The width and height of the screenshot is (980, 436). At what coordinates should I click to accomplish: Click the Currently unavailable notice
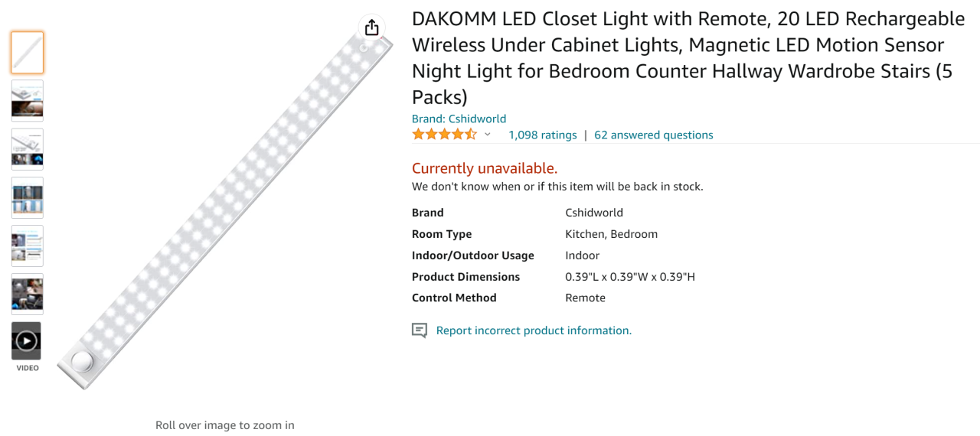pyautogui.click(x=485, y=168)
